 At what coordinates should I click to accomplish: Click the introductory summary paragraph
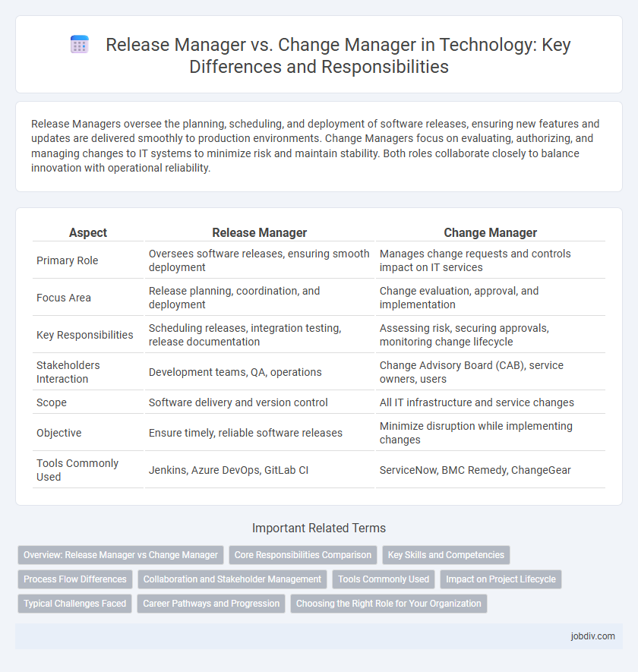click(x=315, y=146)
